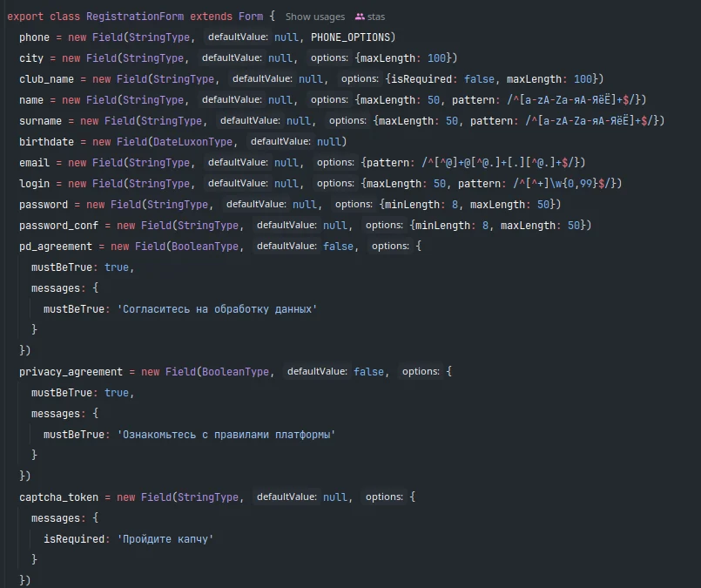Screen dimensions: 701x588
Task: Click the extends keyword
Action: pos(211,17)
